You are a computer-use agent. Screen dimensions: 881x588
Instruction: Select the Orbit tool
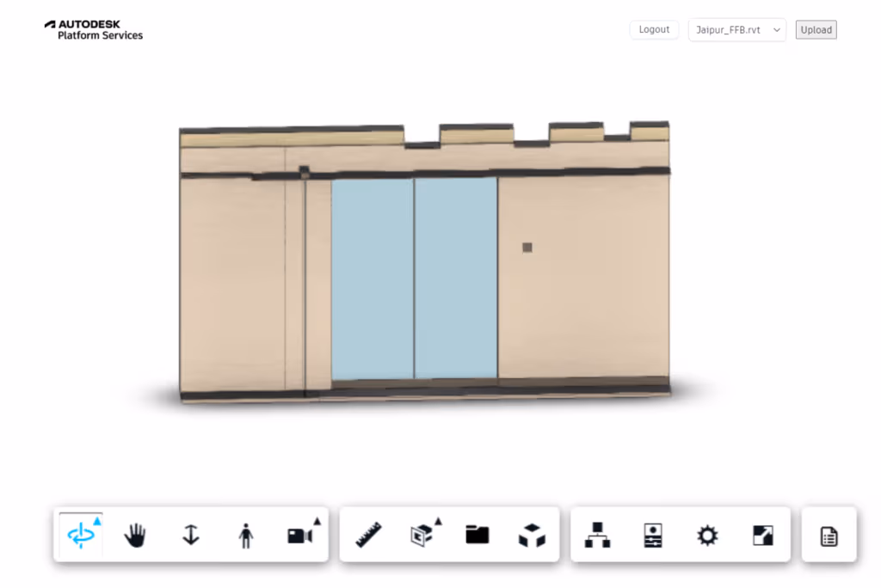[81, 536]
